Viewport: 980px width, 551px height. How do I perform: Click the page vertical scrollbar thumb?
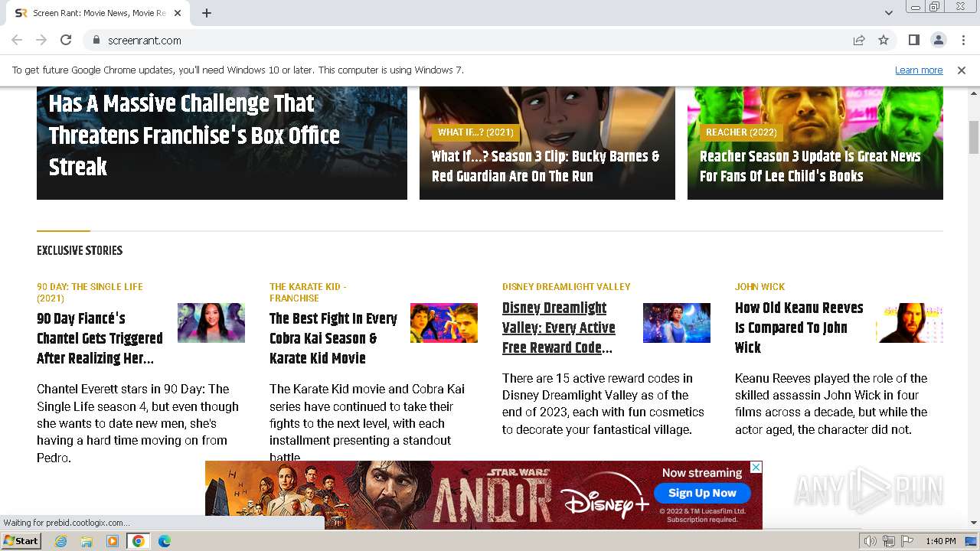coord(974,136)
